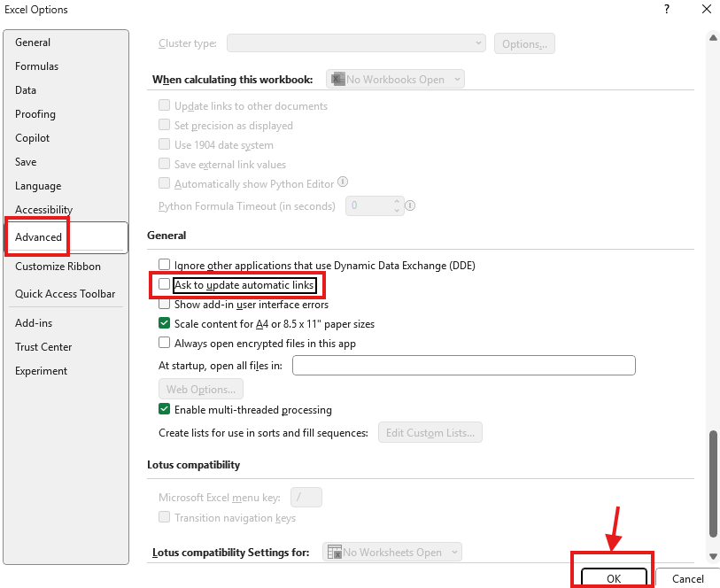
Task: Disable Enable multi-threaded processing checkbox
Action: 164,408
